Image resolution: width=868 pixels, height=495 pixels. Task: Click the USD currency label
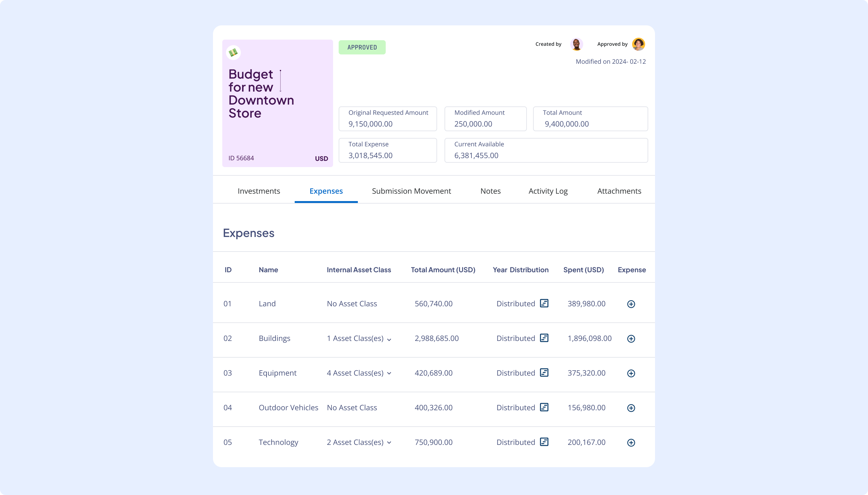tap(321, 159)
